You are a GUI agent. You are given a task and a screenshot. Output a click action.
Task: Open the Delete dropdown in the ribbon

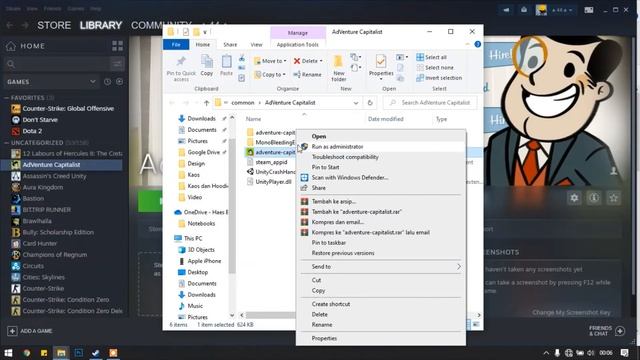tap(308, 61)
